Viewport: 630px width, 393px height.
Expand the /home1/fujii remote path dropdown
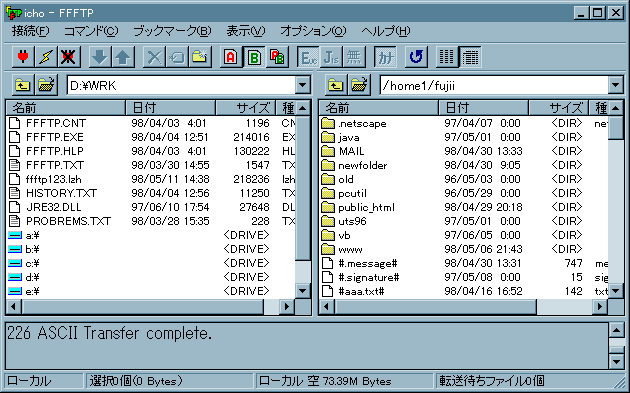click(x=616, y=85)
